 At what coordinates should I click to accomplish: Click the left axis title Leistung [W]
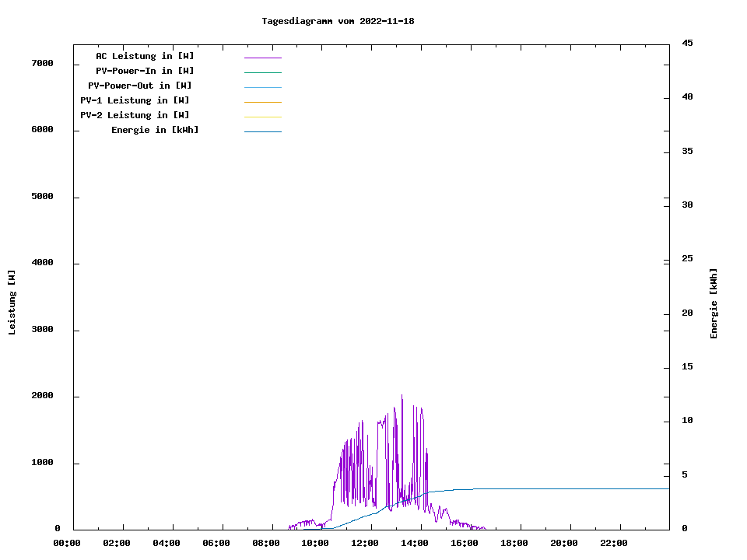point(12,303)
